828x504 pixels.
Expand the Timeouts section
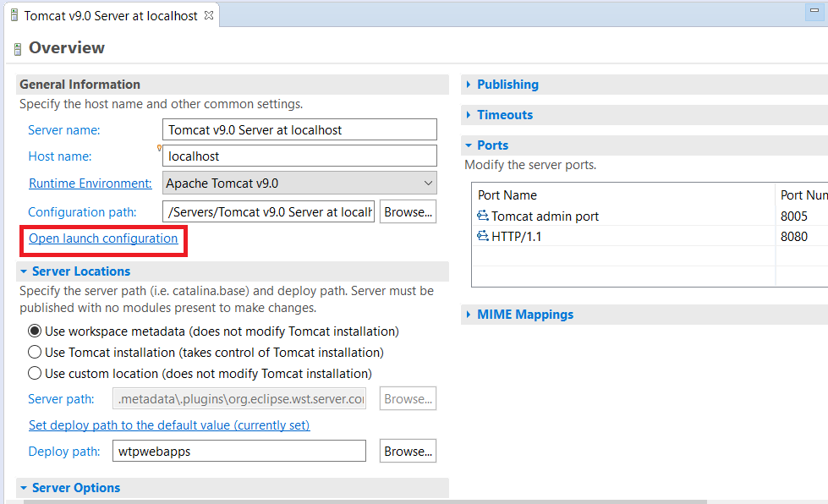pyautogui.click(x=469, y=114)
